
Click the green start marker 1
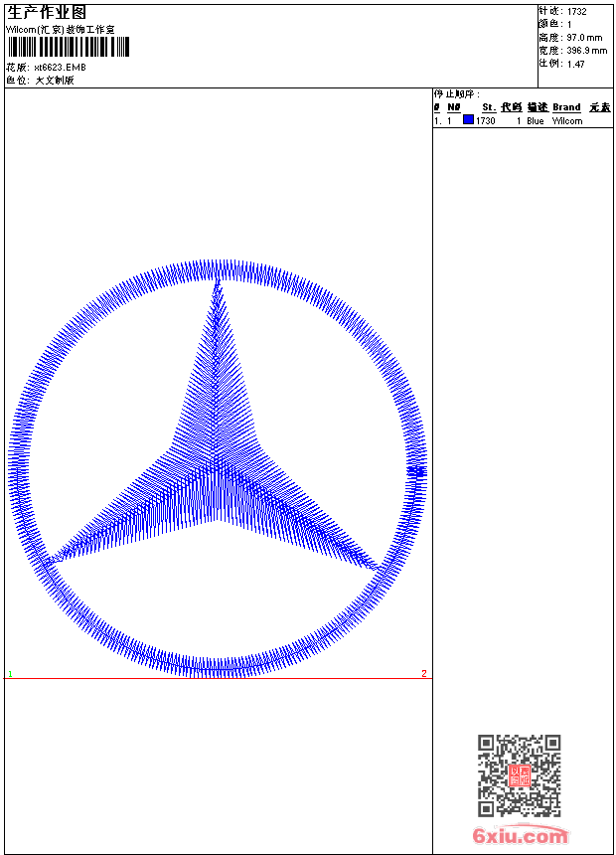[11, 674]
